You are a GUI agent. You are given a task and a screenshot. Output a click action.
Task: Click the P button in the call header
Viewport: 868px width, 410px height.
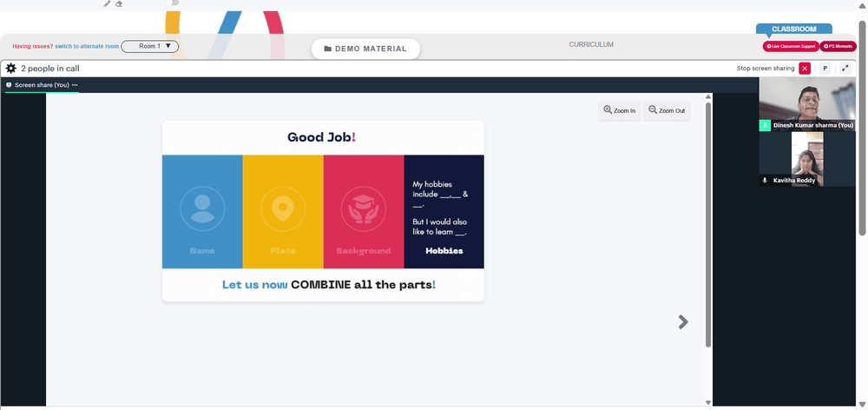825,68
